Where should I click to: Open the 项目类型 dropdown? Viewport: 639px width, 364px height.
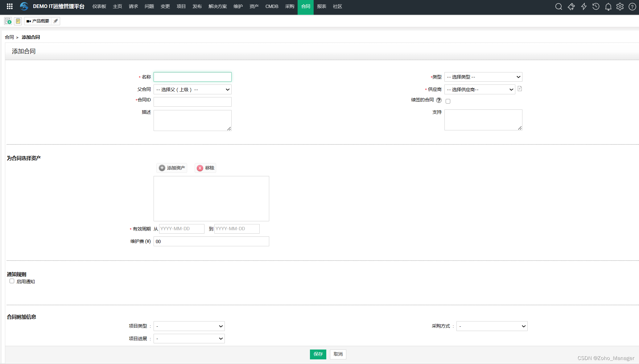189,326
